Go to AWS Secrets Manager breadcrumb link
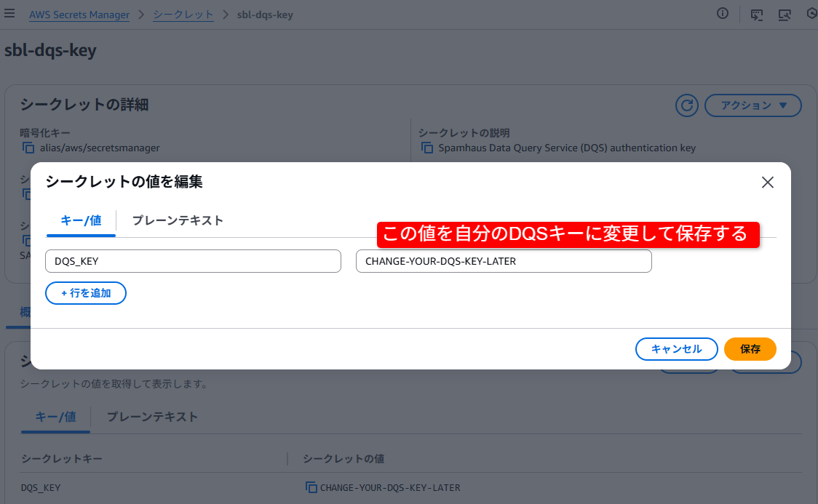818x504 pixels. click(x=79, y=15)
